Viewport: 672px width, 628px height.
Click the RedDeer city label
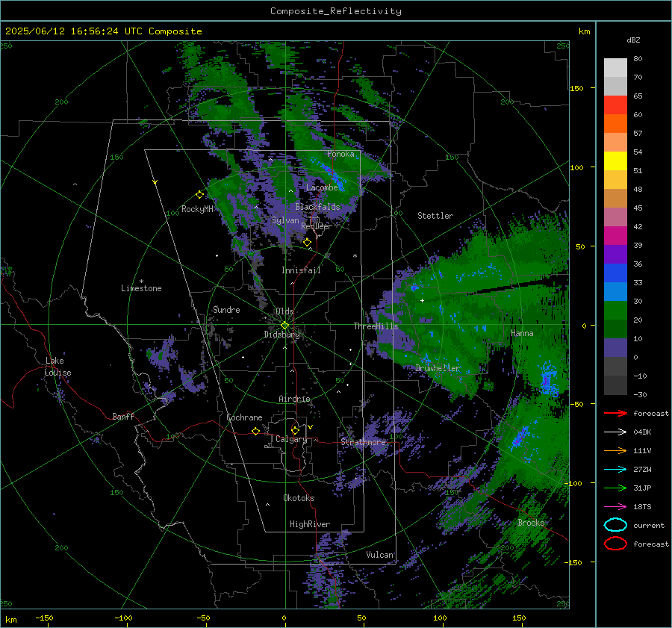point(317,226)
